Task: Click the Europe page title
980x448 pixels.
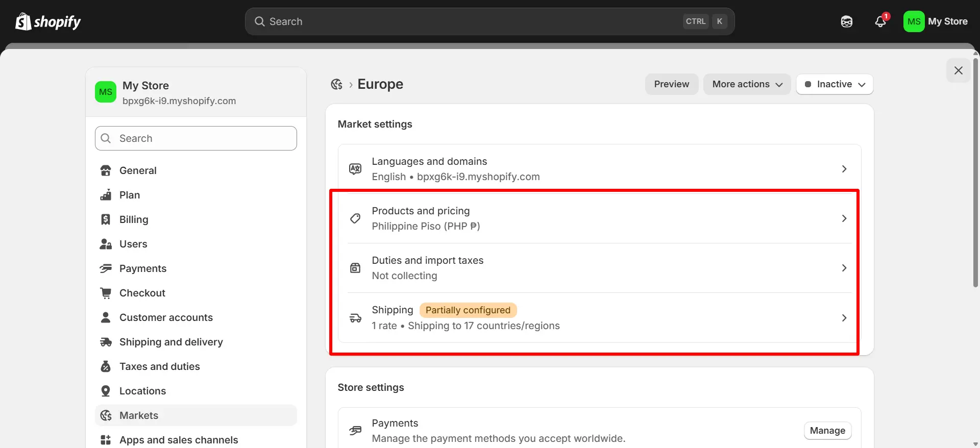Action: click(x=380, y=84)
